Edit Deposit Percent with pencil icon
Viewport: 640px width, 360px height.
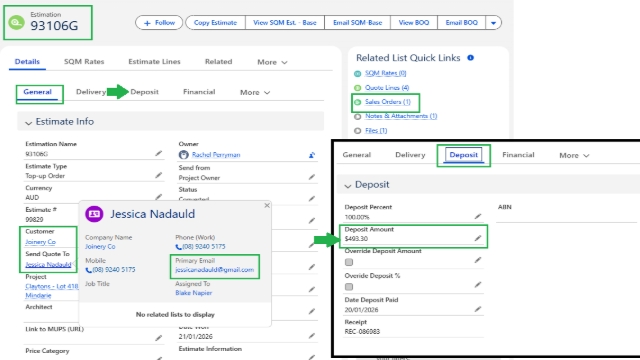pyautogui.click(x=478, y=216)
